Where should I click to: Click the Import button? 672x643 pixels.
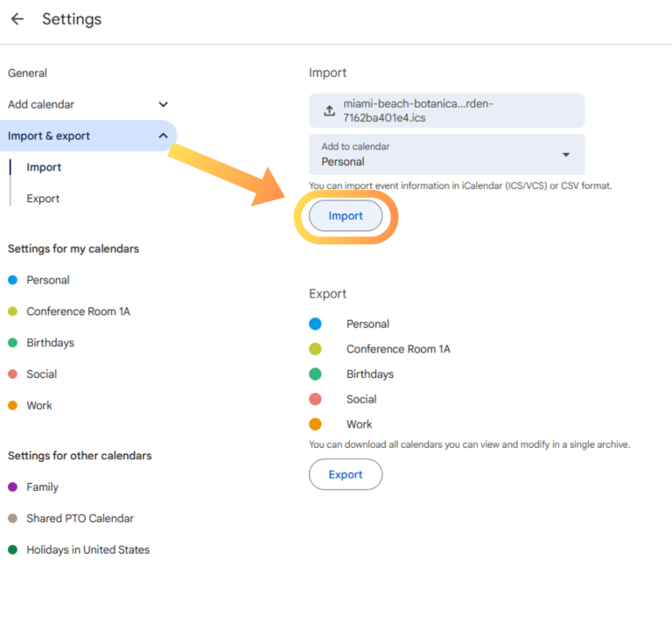coord(346,216)
